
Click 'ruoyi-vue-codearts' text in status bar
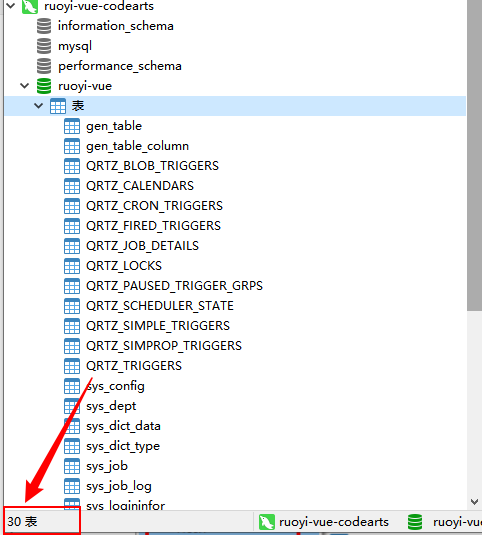[x=334, y=522]
